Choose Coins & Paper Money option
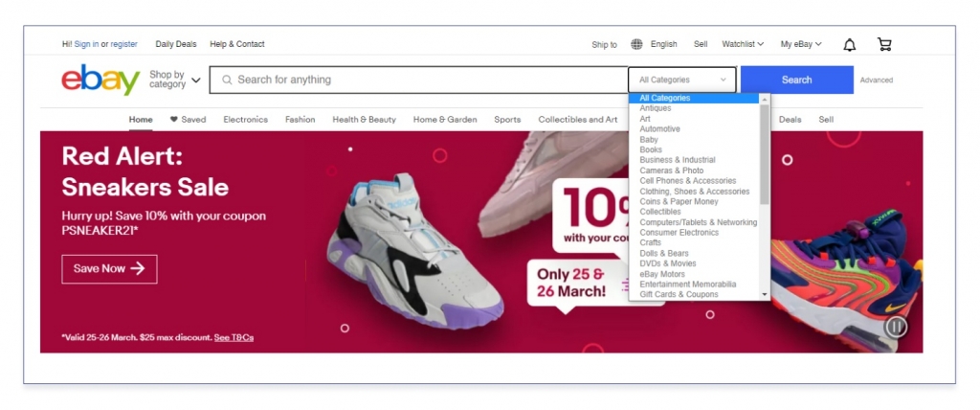Viewport: 980px width, 410px height. (679, 201)
